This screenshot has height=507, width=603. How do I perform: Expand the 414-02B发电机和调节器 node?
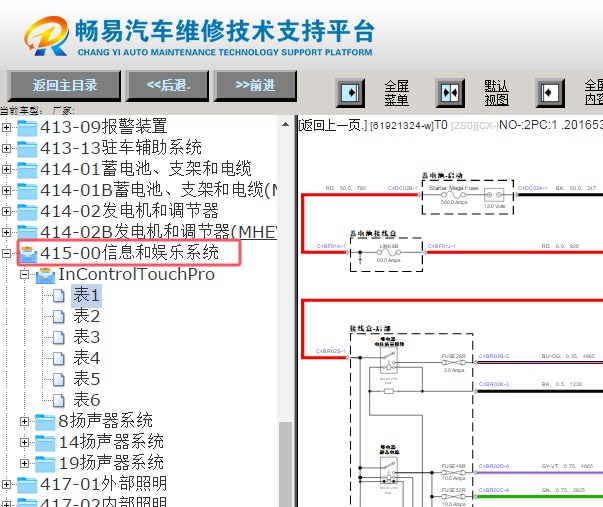[6, 232]
